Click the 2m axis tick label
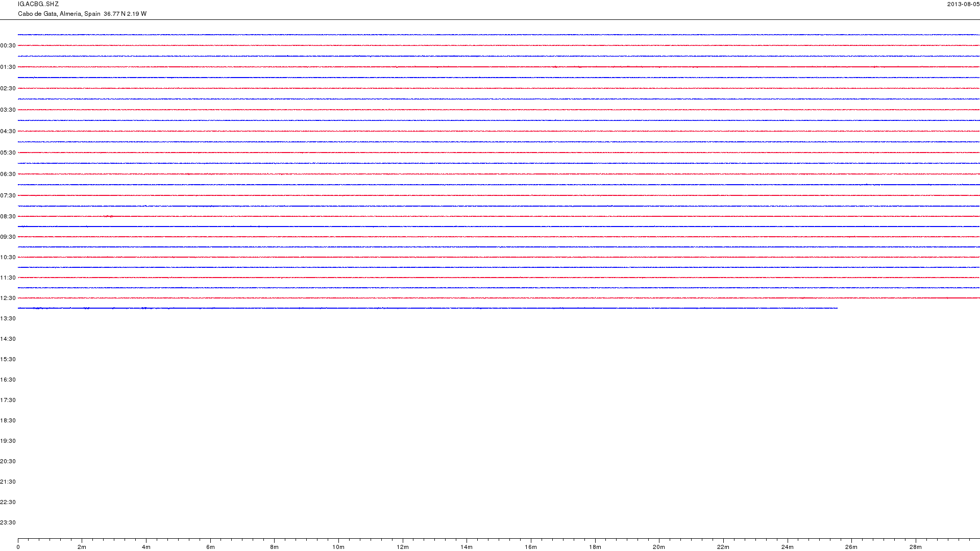 tap(82, 547)
